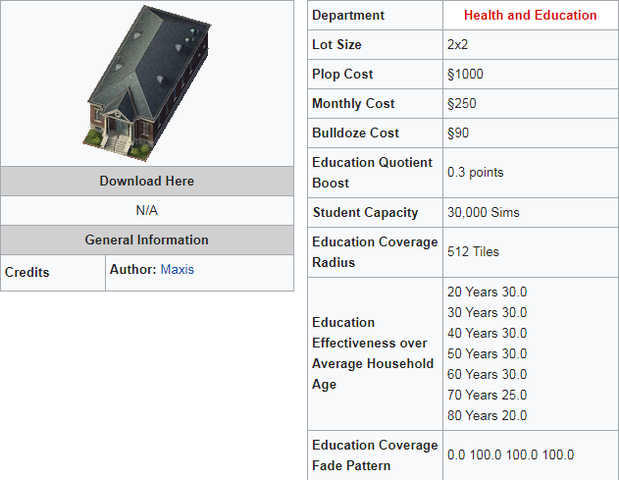The width and height of the screenshot is (619, 480).
Task: Open the library building thumbnail image
Action: tap(147, 83)
